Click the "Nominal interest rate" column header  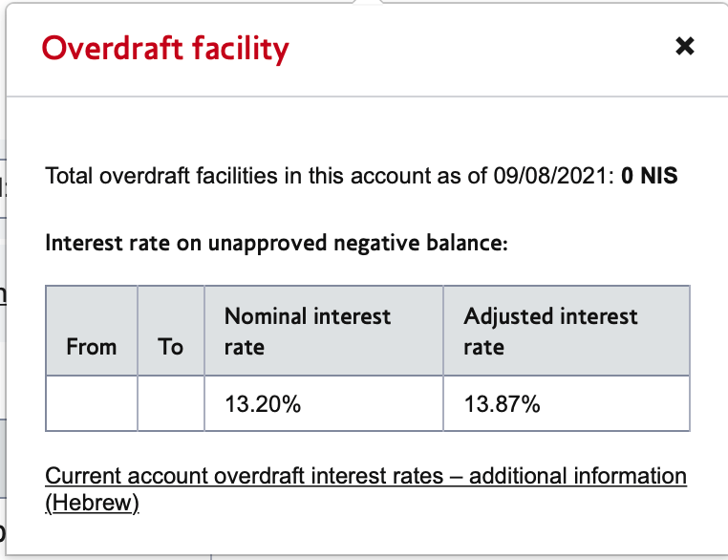(x=308, y=331)
